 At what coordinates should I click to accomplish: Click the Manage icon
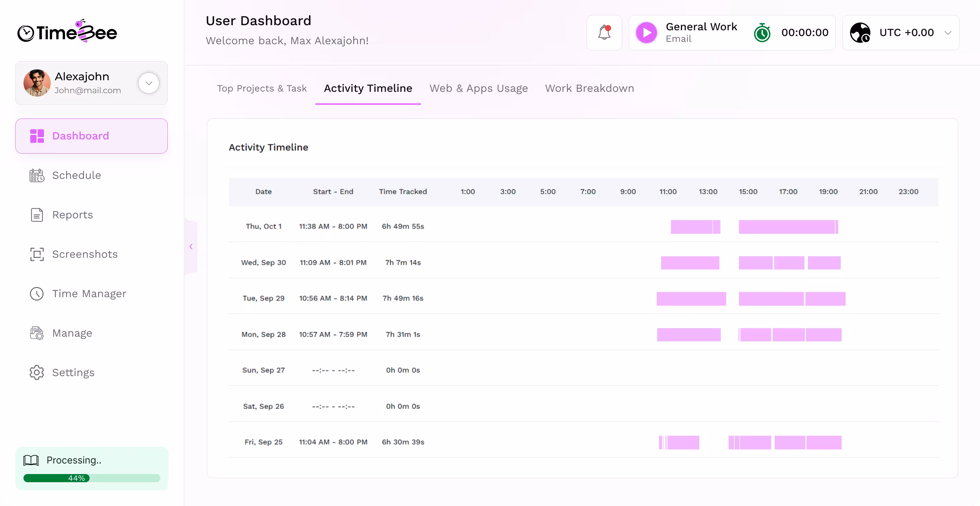37,333
